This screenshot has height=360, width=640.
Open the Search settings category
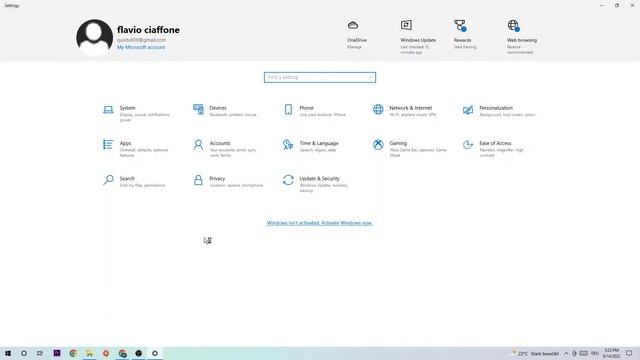point(134,182)
